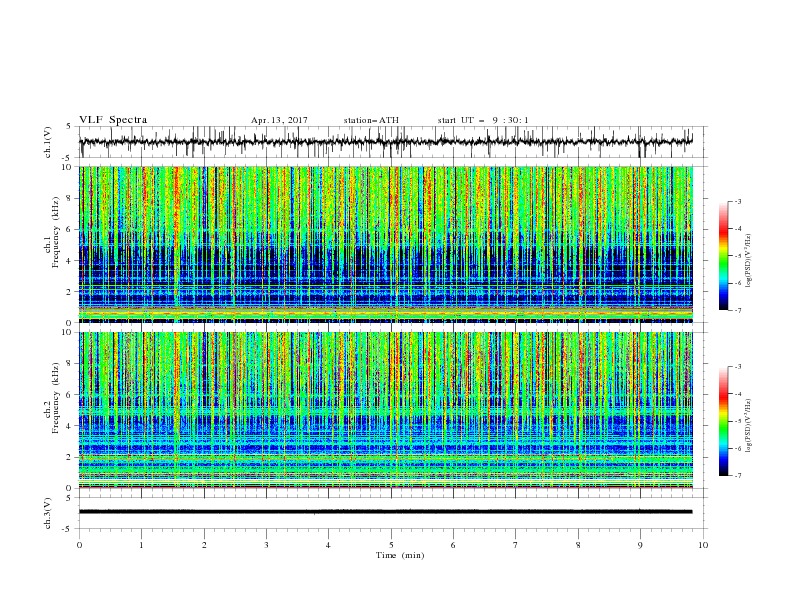Click time axis tick label "10"
The width and height of the screenshot is (792, 612).
(x=703, y=545)
